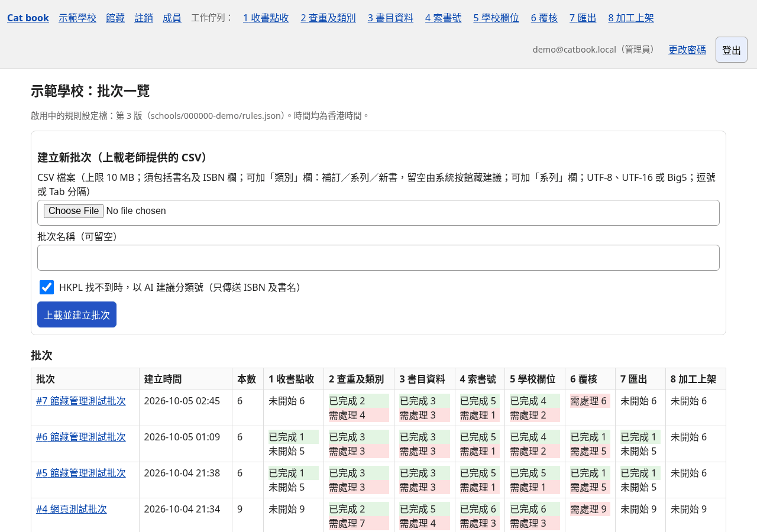Open work queue 6 覆核
Screen dimensions: 757x532
(x=544, y=18)
